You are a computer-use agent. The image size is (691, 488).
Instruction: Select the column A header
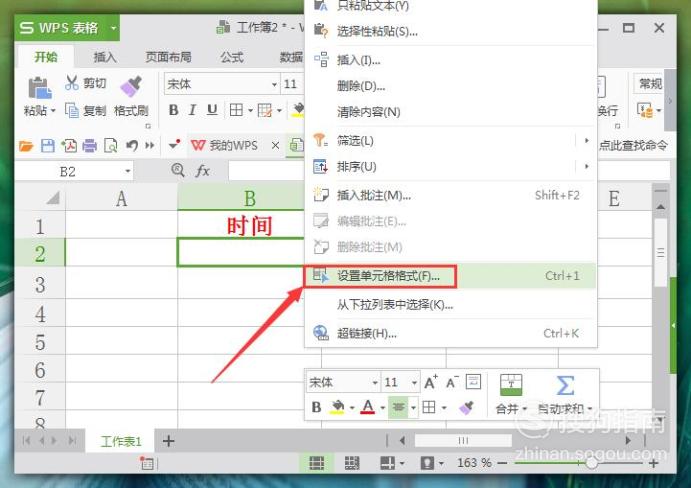tap(121, 198)
